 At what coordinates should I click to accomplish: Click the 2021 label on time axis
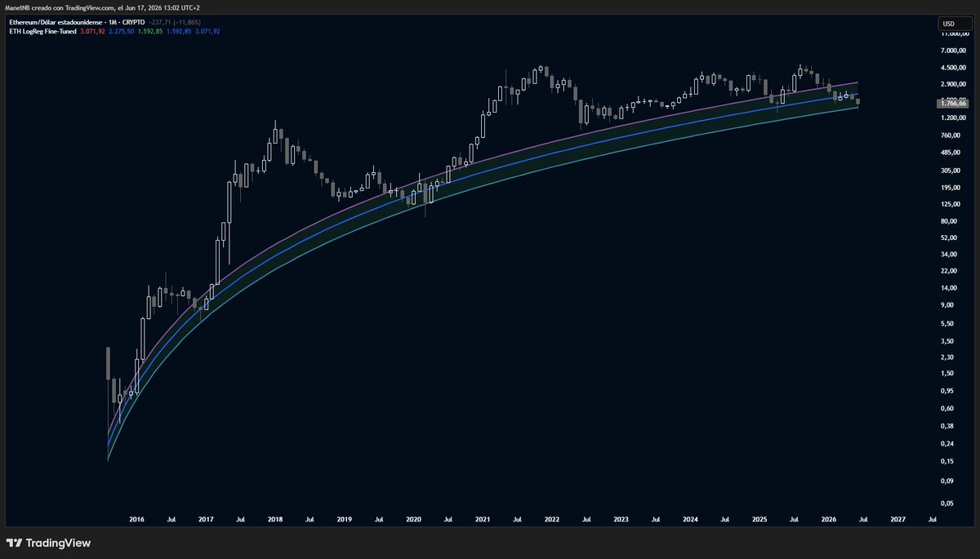[483, 518]
